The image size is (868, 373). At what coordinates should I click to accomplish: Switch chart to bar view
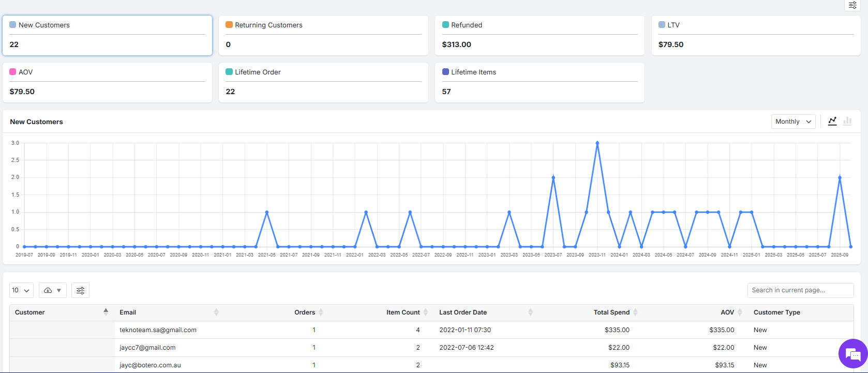point(847,121)
